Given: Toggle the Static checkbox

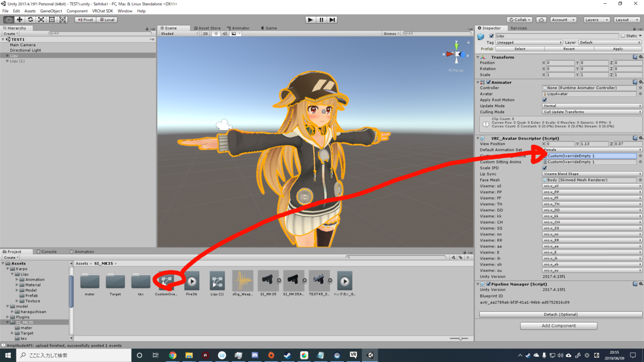Looking at the screenshot, I should click(623, 36).
